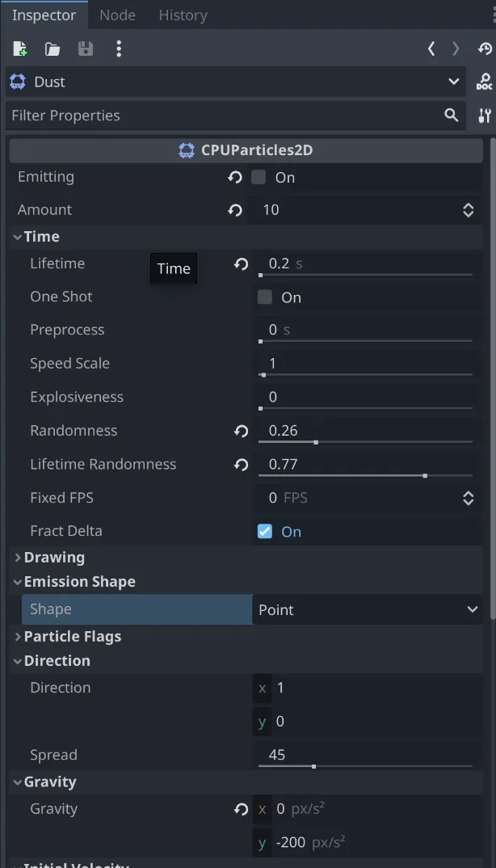Uncheck the Fract Delta option

tap(265, 531)
